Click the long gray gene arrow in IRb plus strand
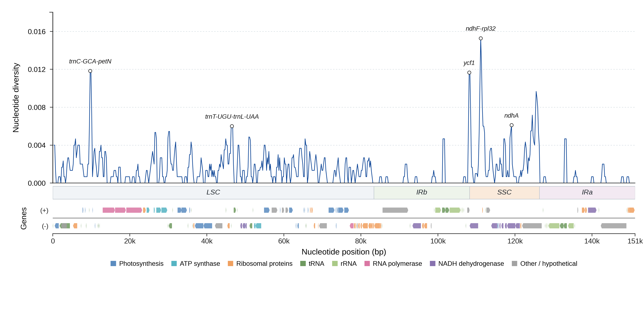644x313 pixels. pyautogui.click(x=395, y=210)
